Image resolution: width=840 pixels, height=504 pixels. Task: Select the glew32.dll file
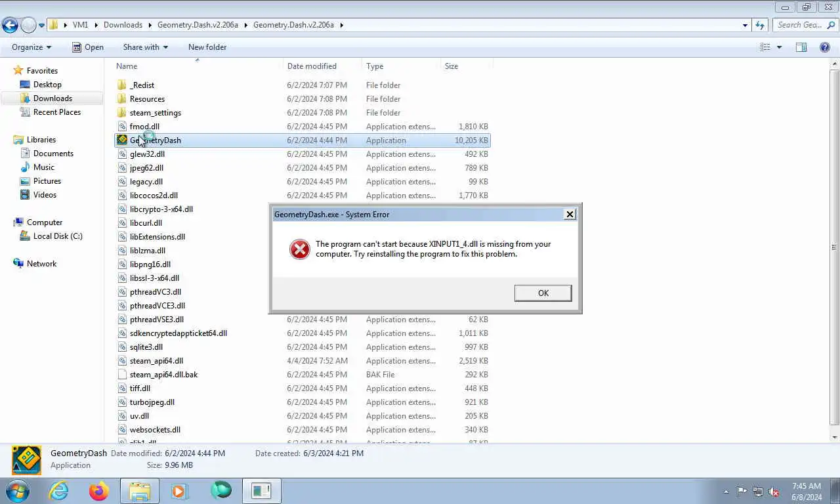point(147,154)
